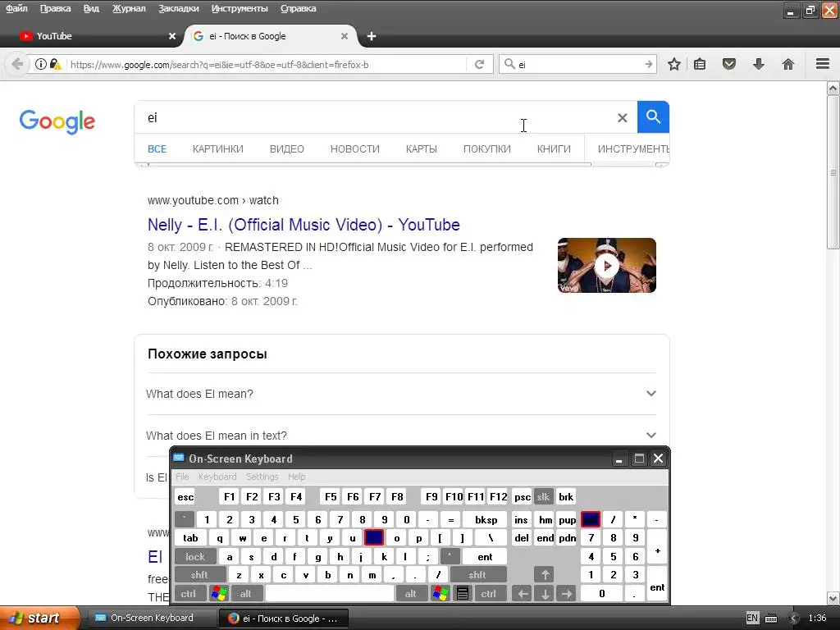
Task: Click the down arrow key on on-screen keyboard
Action: (x=545, y=594)
